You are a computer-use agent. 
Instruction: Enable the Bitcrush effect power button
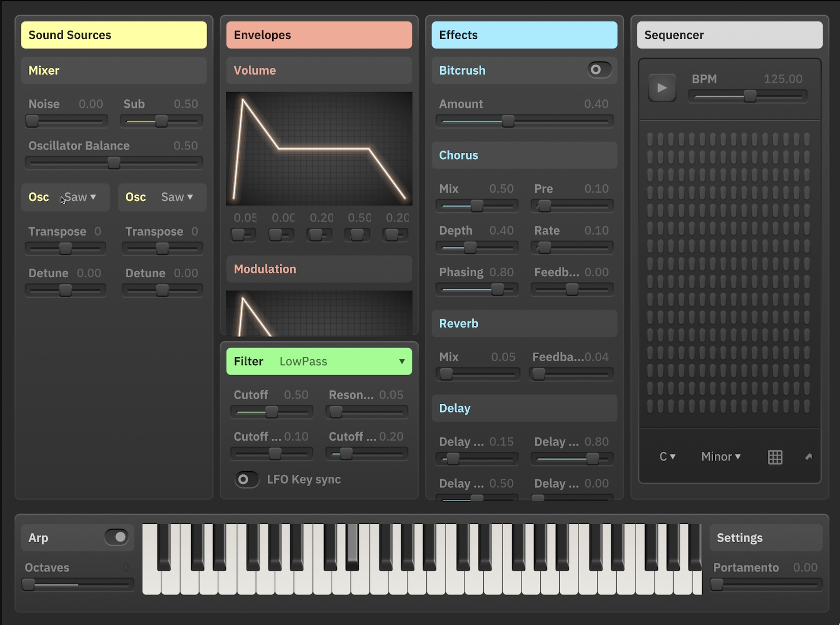(x=599, y=70)
